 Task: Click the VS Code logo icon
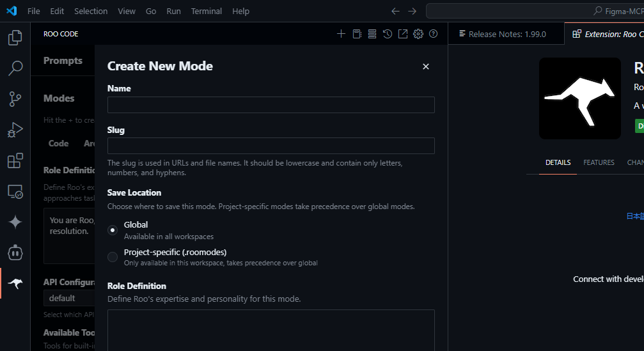coord(12,11)
